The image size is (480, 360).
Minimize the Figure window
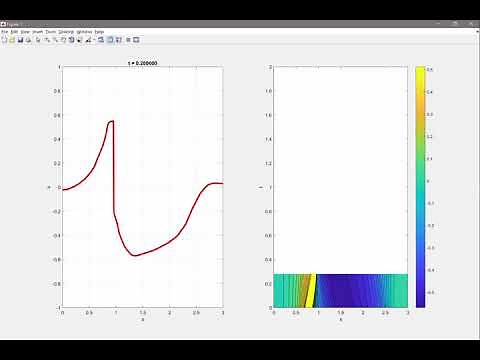(x=439, y=24)
